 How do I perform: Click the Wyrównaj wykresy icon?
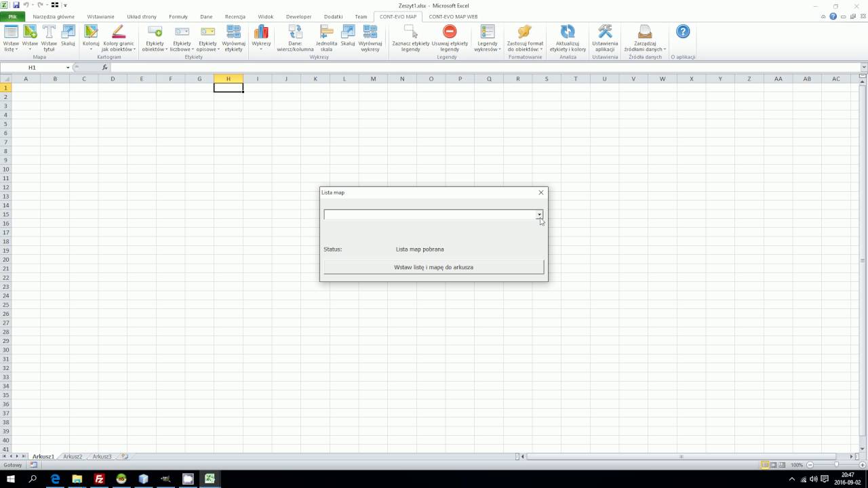tap(370, 38)
